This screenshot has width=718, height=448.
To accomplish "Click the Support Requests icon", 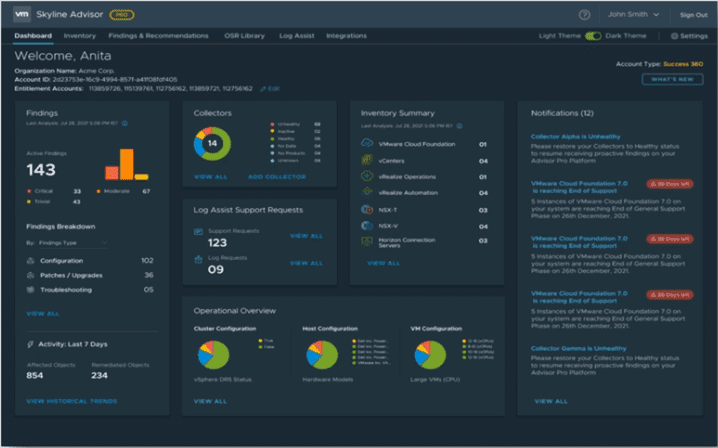I will tap(199, 231).
